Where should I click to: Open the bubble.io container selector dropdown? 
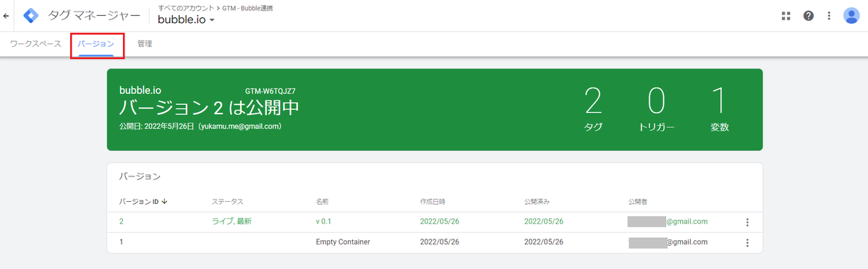tap(186, 20)
